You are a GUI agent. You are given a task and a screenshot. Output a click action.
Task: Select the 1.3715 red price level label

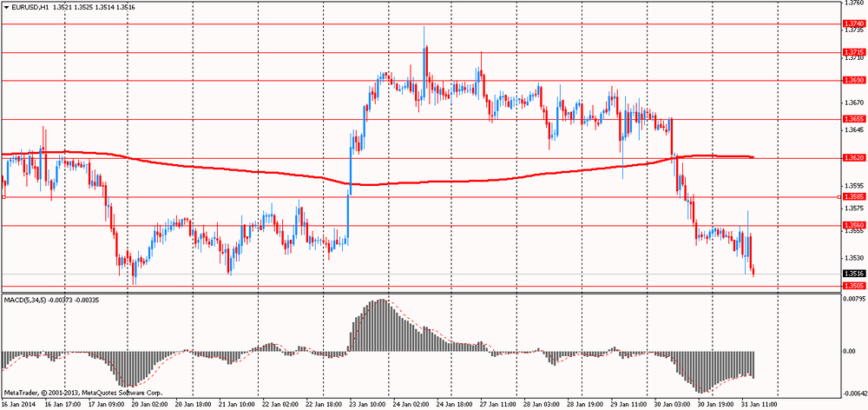(x=853, y=52)
